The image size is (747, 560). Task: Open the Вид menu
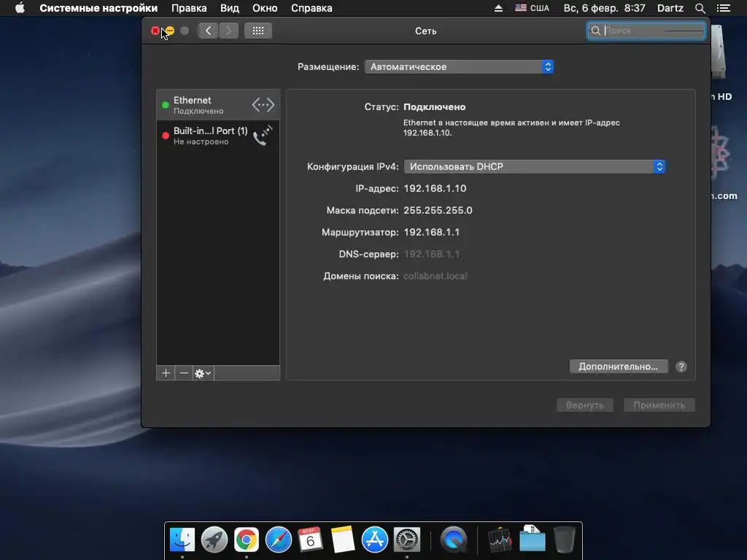[x=230, y=8]
